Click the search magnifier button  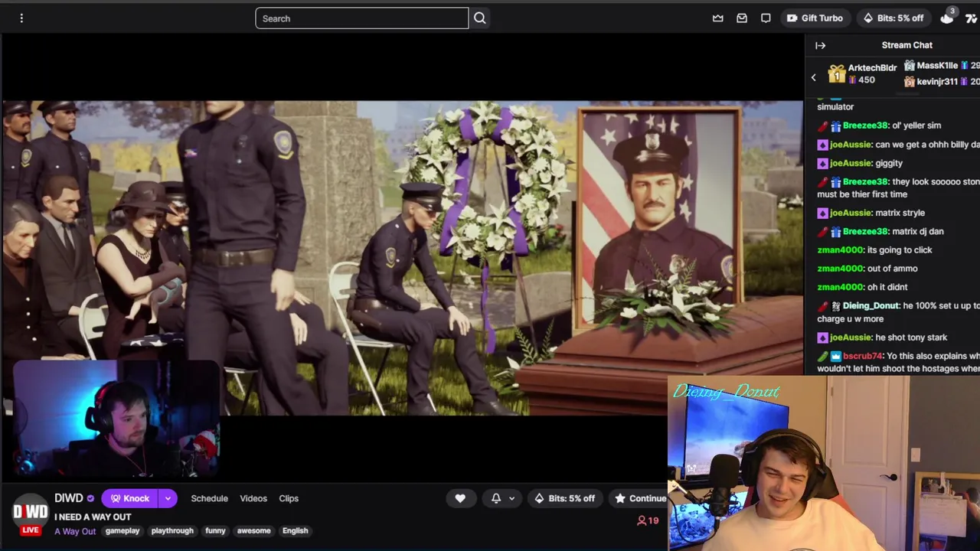click(x=480, y=18)
